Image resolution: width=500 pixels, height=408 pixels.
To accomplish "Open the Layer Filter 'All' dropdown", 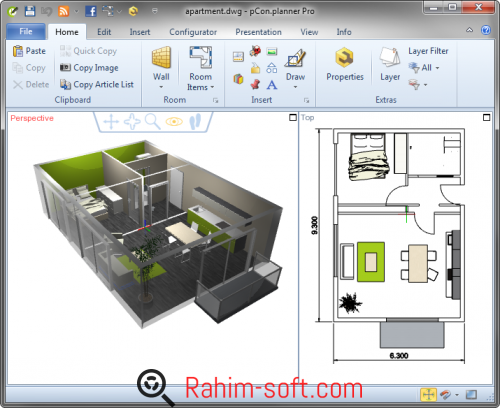I will point(424,68).
